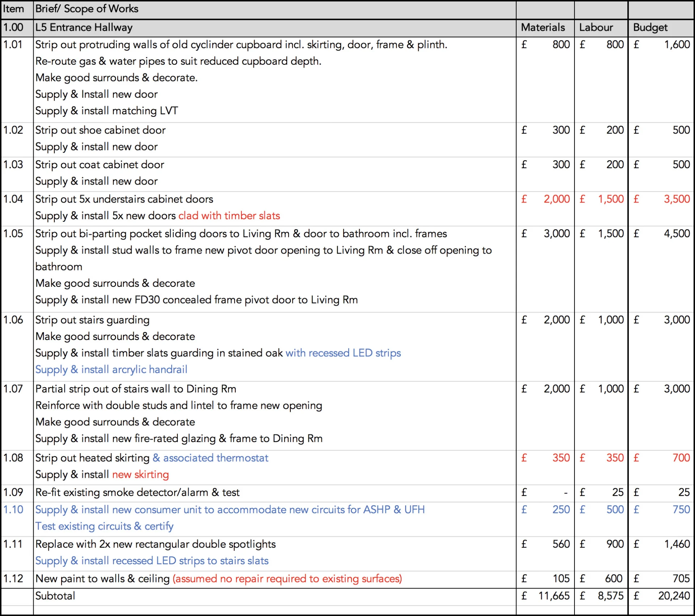This screenshot has width=695, height=616.
Task: Select red 3,500 budget for item 1.04
Action: (677, 199)
